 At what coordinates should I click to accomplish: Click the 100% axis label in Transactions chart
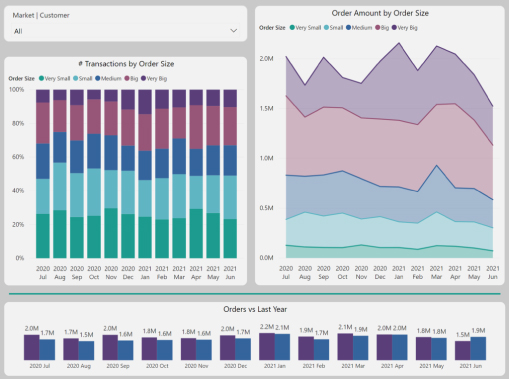(16, 89)
